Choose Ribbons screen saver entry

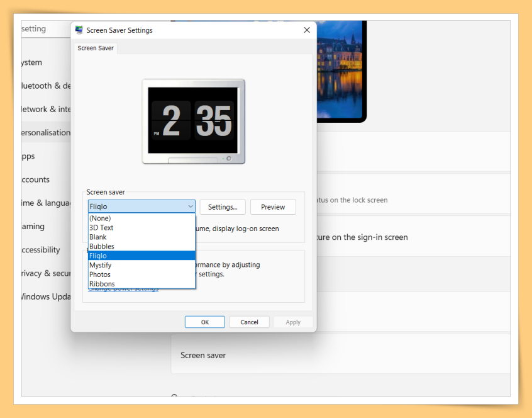[x=141, y=283]
